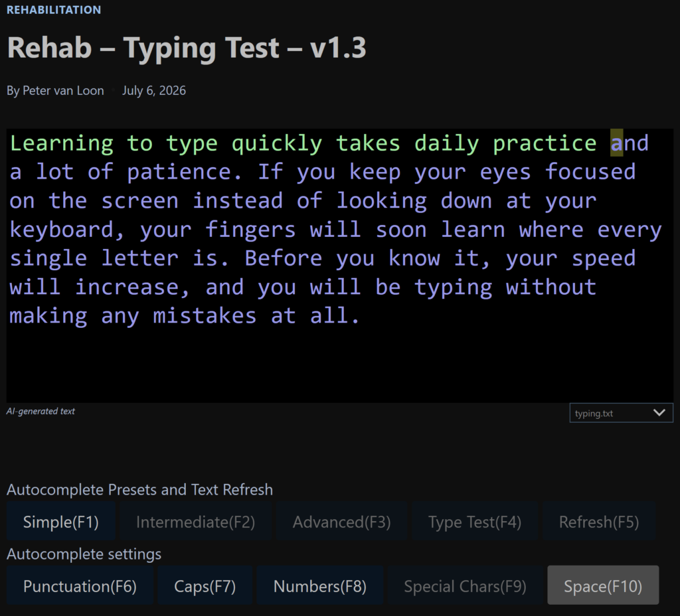Screen dimensions: 680x616
Task: Click the 'Rehab – Typing Test – v1.3' title
Action: tap(187, 48)
